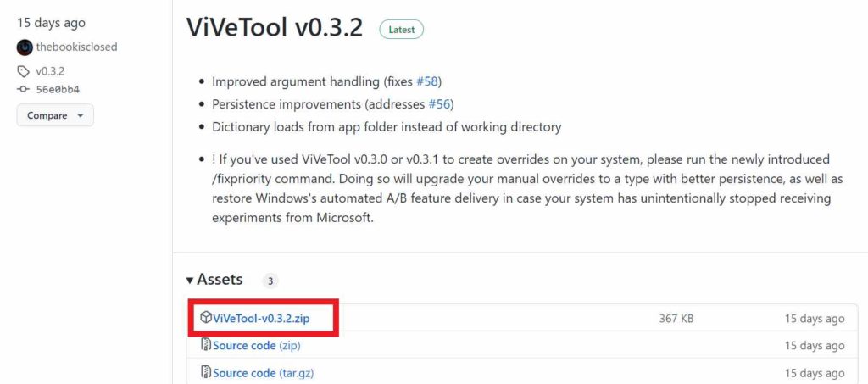The height and width of the screenshot is (384, 868).
Task: Click the 15 days ago on ViVeTool zip row
Action: coord(815,318)
